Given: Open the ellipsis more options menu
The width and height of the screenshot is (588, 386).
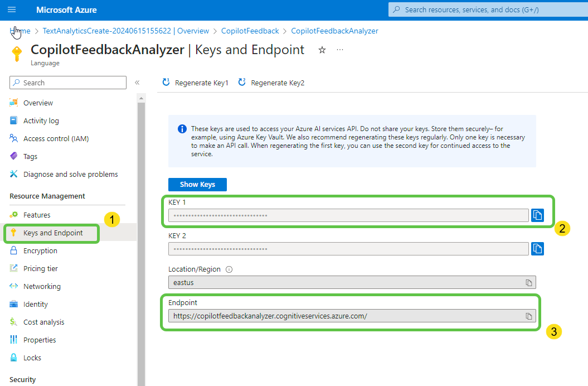Looking at the screenshot, I should pyautogui.click(x=340, y=50).
